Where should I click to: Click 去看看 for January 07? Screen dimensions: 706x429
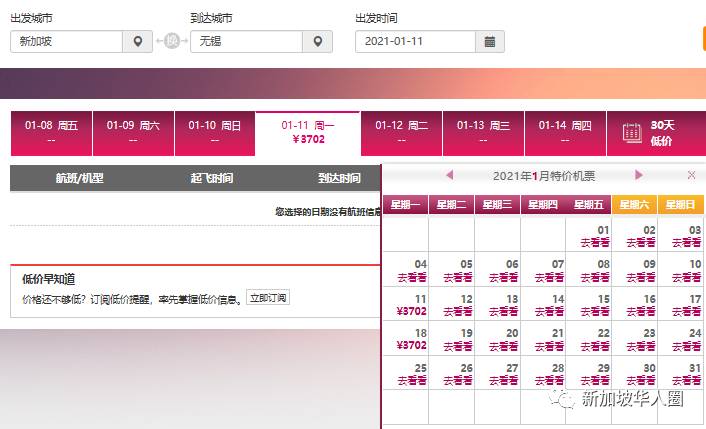point(549,277)
